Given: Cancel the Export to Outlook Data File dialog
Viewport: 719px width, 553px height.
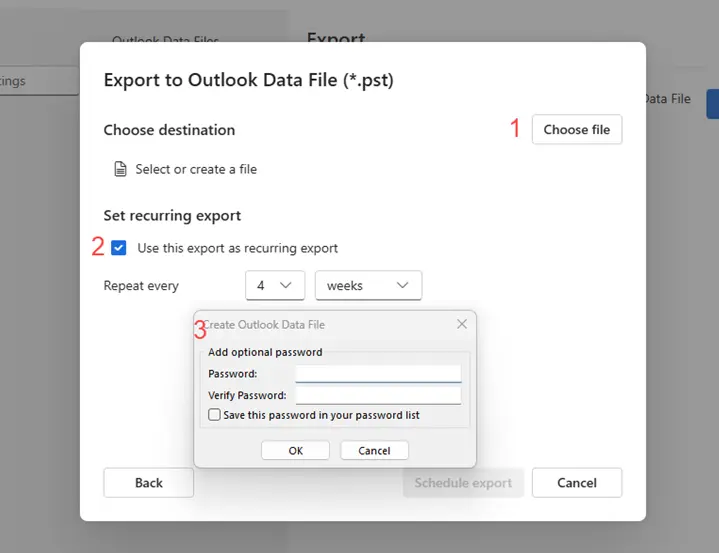Looking at the screenshot, I should coord(577,482).
